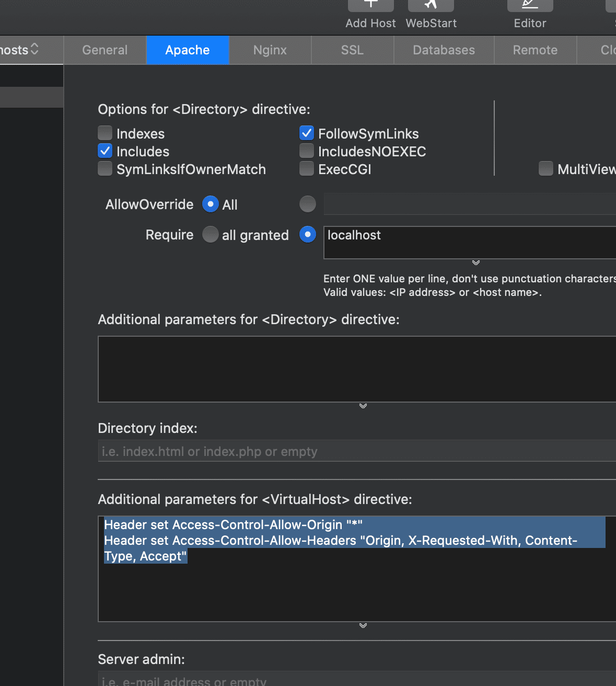Select 'all granted' for Require
The height and width of the screenshot is (686, 616).
coord(211,234)
